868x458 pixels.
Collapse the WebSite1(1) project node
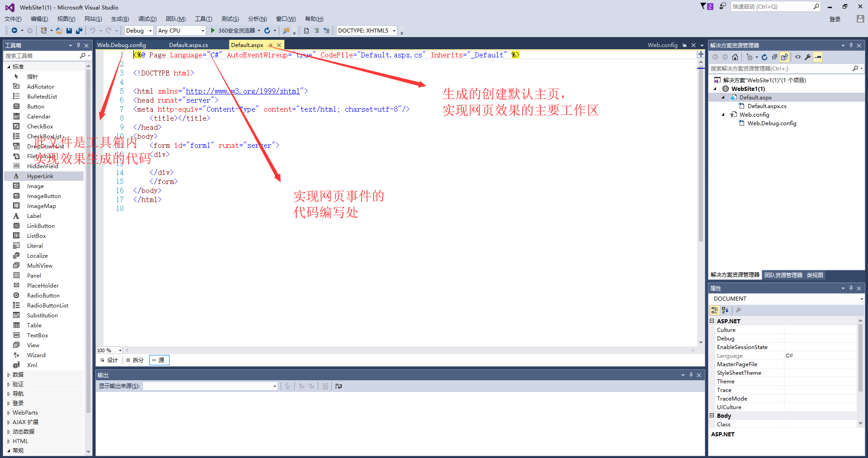pyautogui.click(x=715, y=89)
